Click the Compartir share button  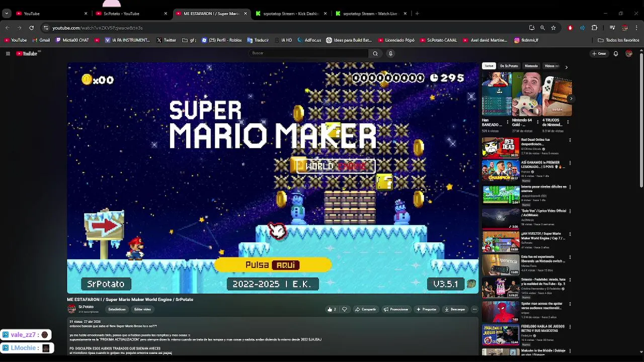[x=366, y=309]
